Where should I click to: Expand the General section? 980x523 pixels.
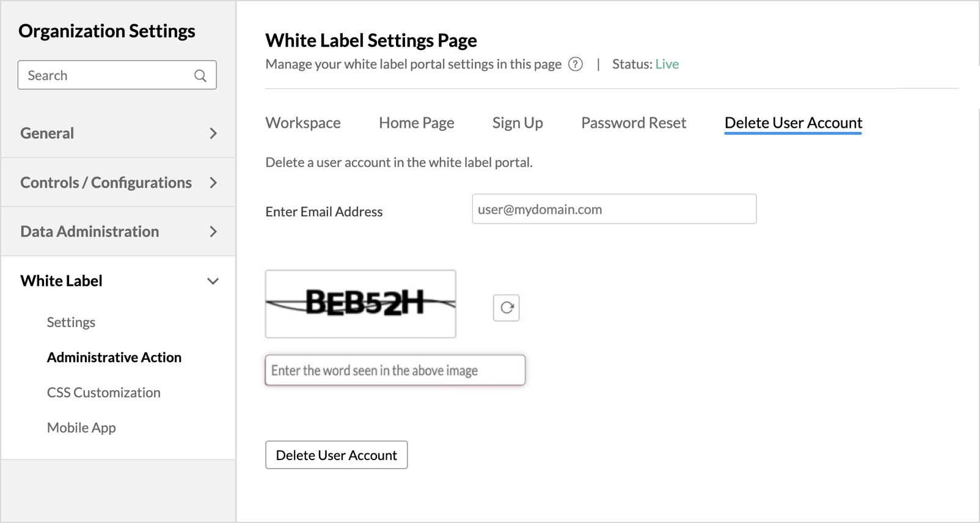(x=118, y=133)
